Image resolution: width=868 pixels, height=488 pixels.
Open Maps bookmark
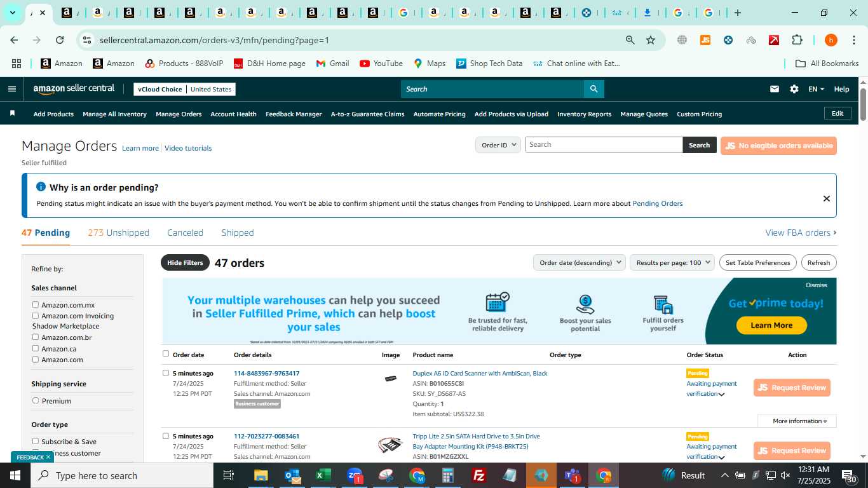430,64
